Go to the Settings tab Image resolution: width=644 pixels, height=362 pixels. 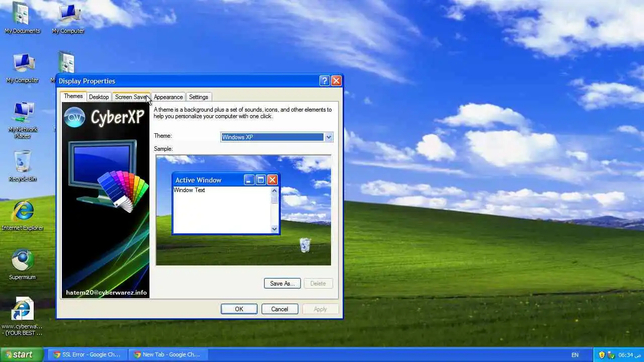click(x=199, y=97)
